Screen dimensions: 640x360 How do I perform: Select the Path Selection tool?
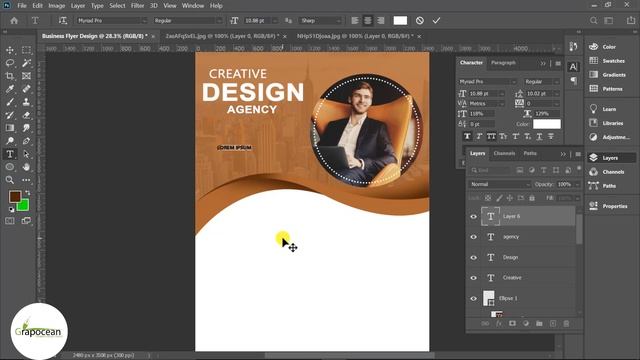point(26,154)
